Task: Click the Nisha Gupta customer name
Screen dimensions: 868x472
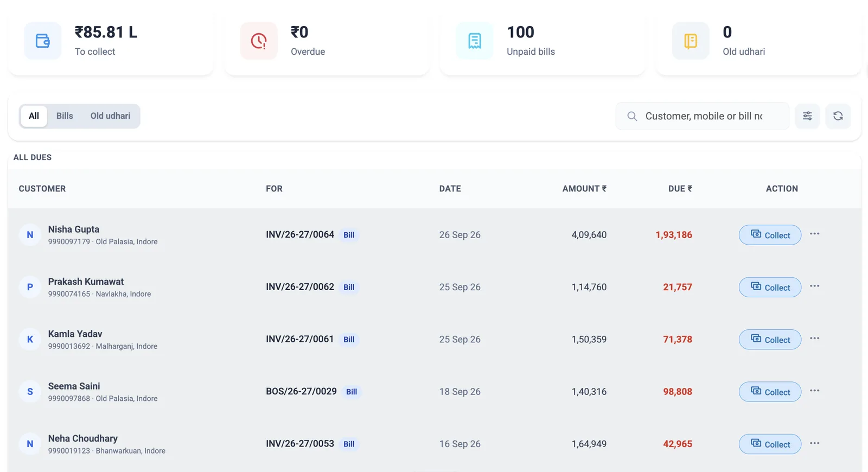Action: coord(74,229)
